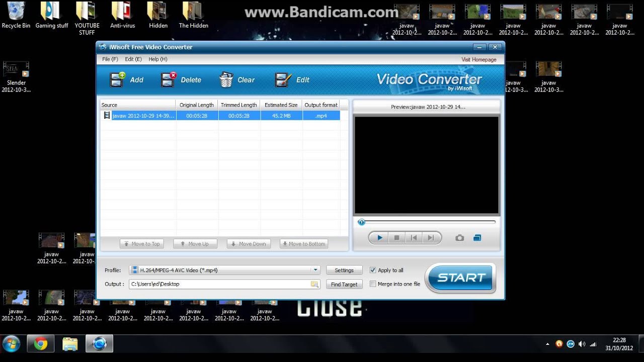The width and height of the screenshot is (644, 362).
Task: Stop the preview playback
Action: [x=396, y=238]
